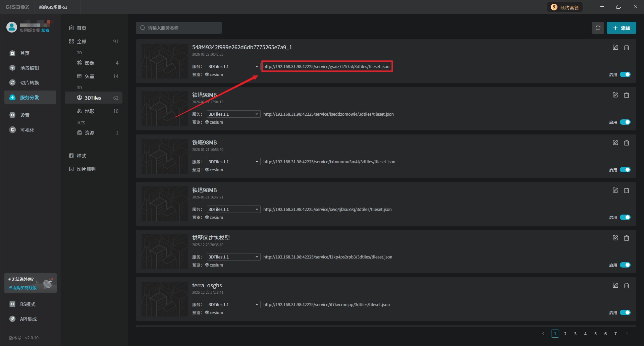Click the 添加 button

621,28
